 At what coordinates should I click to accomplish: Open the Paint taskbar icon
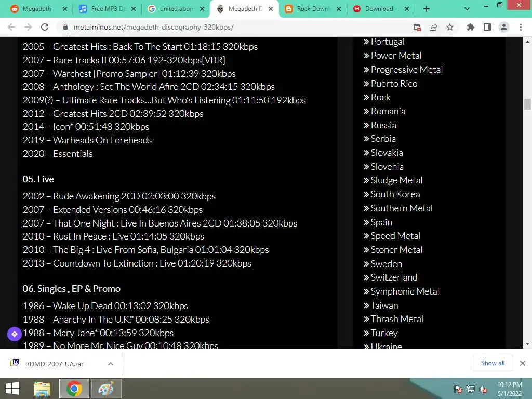coord(106,389)
